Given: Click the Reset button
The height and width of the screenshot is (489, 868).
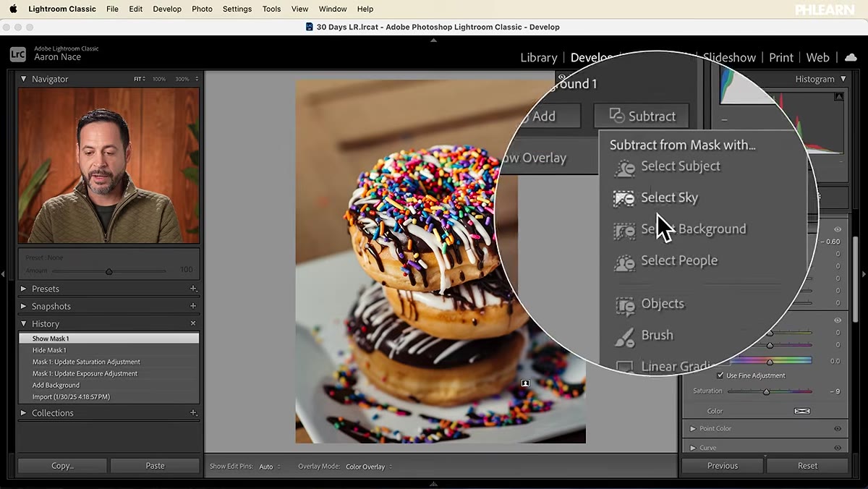Looking at the screenshot, I should coord(807,466).
